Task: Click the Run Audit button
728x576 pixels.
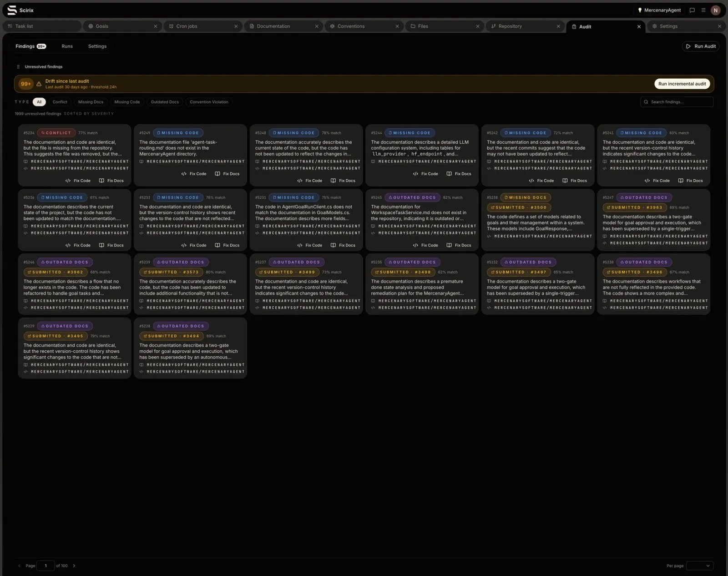Action: click(x=701, y=46)
